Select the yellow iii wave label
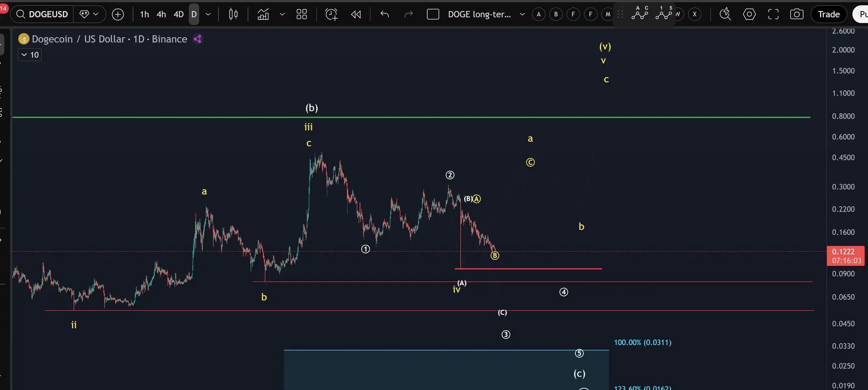This screenshot has height=390, width=868. pos(308,127)
